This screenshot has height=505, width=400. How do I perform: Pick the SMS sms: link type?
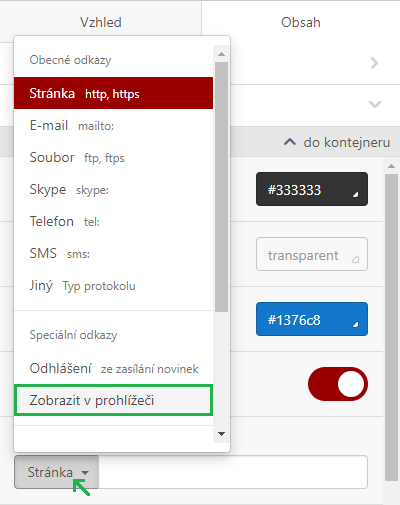pyautogui.click(x=113, y=253)
